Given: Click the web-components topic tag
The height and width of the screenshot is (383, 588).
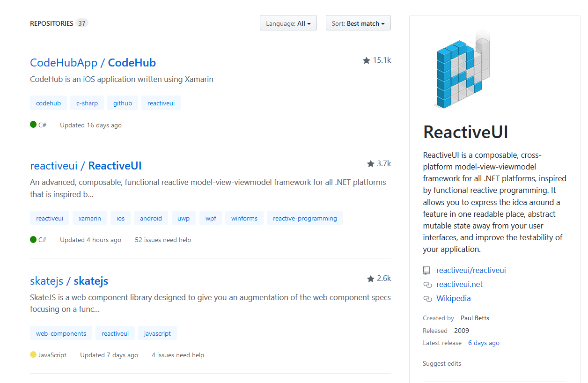Looking at the screenshot, I should click(x=61, y=333).
